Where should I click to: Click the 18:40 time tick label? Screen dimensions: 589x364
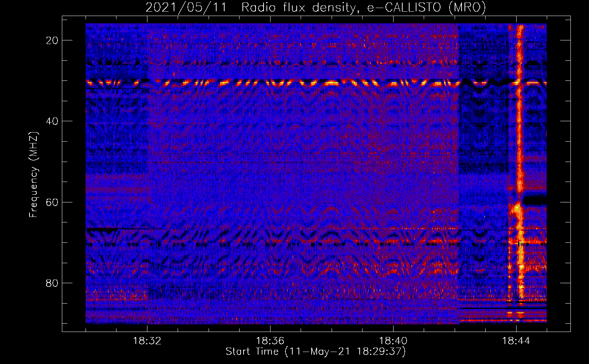pyautogui.click(x=393, y=341)
